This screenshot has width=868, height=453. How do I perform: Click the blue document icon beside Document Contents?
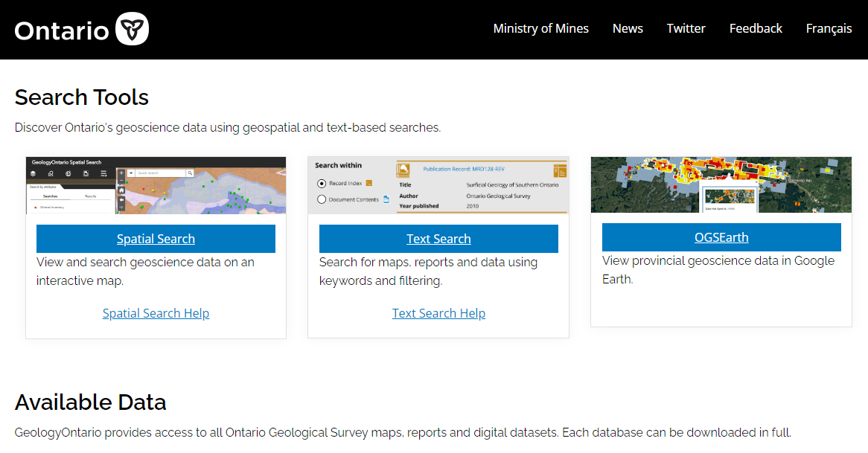[386, 199]
